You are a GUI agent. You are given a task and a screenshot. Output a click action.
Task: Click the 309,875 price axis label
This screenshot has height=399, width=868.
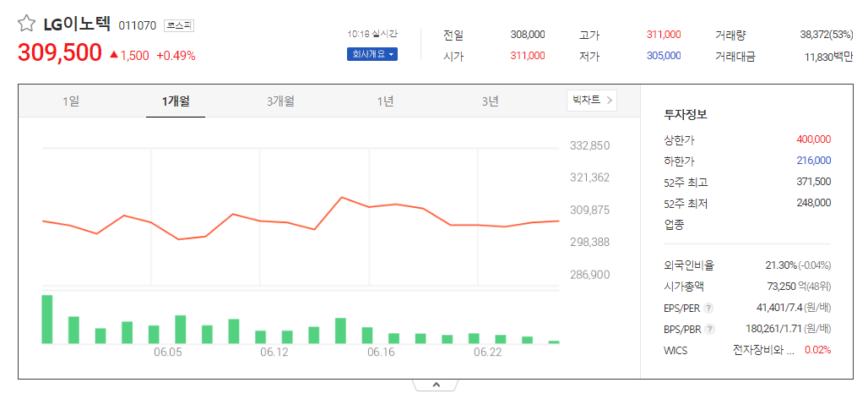tap(590, 210)
